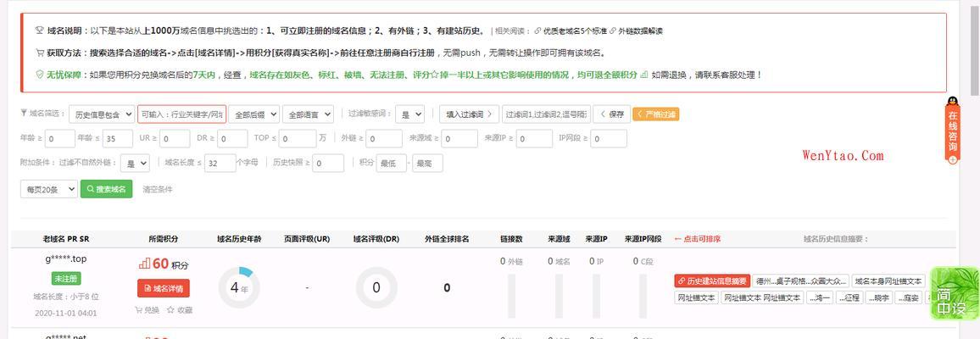Click the ...鸿一 anchor tag
980x339 pixels.
click(x=820, y=297)
